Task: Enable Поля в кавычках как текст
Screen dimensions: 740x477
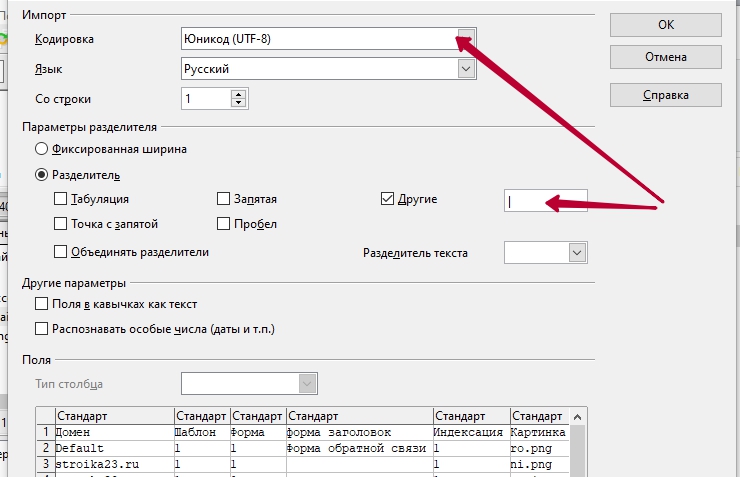Action: click(x=42, y=304)
